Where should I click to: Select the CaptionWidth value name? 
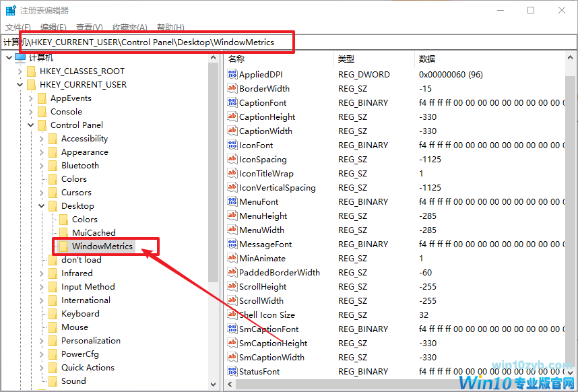[x=265, y=131]
